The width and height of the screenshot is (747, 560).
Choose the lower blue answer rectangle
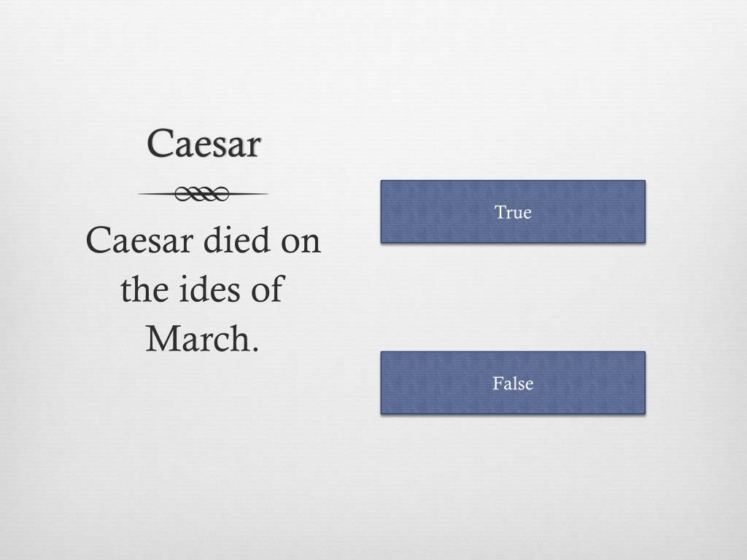(x=513, y=383)
